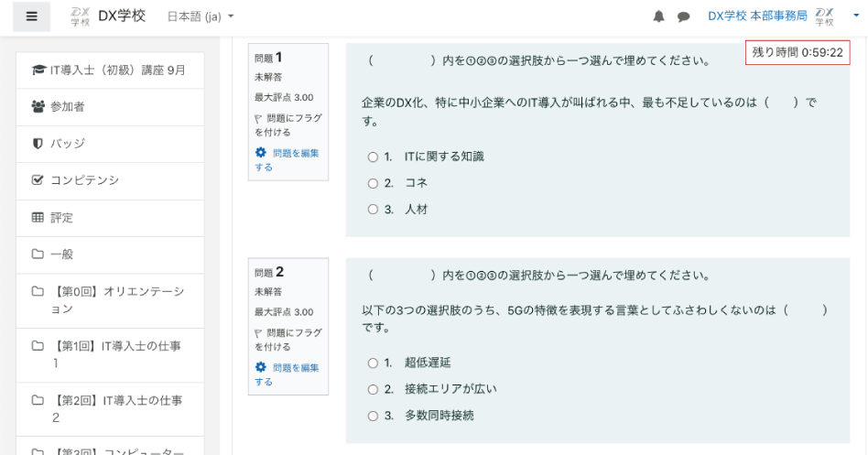Go to 評定 in the sidebar
This screenshot has height=455, width=868.
point(61,218)
